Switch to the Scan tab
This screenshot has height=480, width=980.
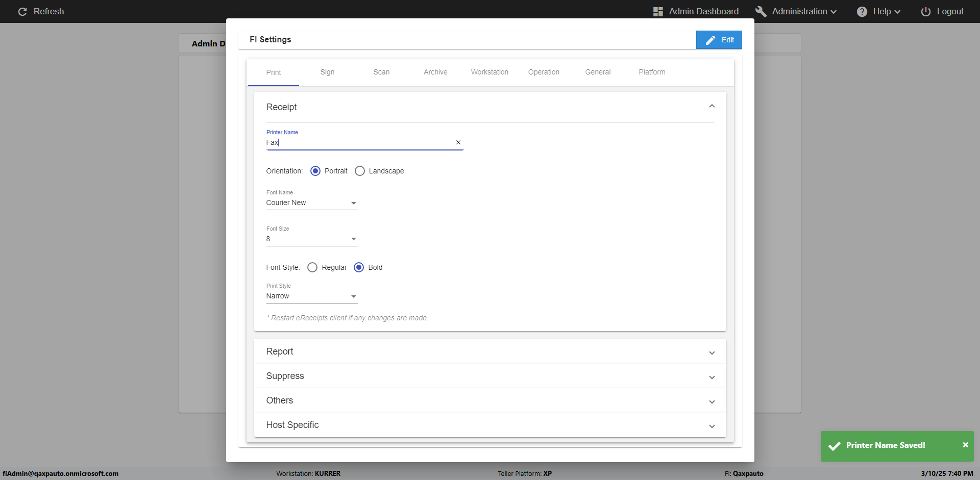(381, 72)
